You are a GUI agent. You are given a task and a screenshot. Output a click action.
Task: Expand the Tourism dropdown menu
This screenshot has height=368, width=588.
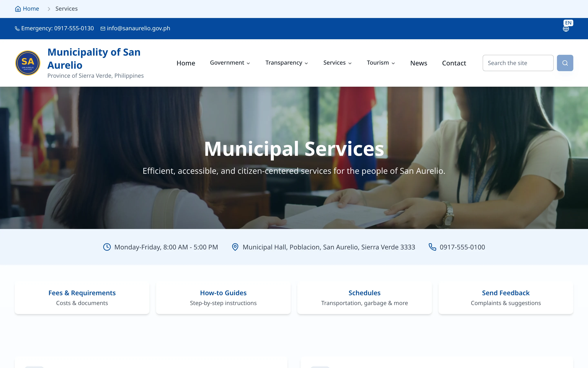pos(381,63)
